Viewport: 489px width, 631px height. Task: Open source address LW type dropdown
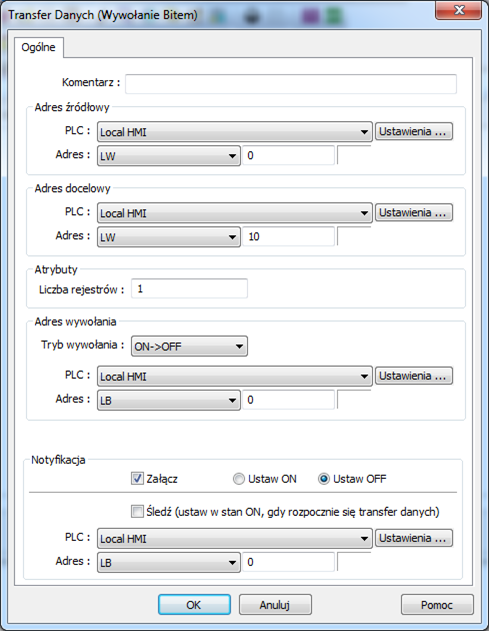(169, 156)
